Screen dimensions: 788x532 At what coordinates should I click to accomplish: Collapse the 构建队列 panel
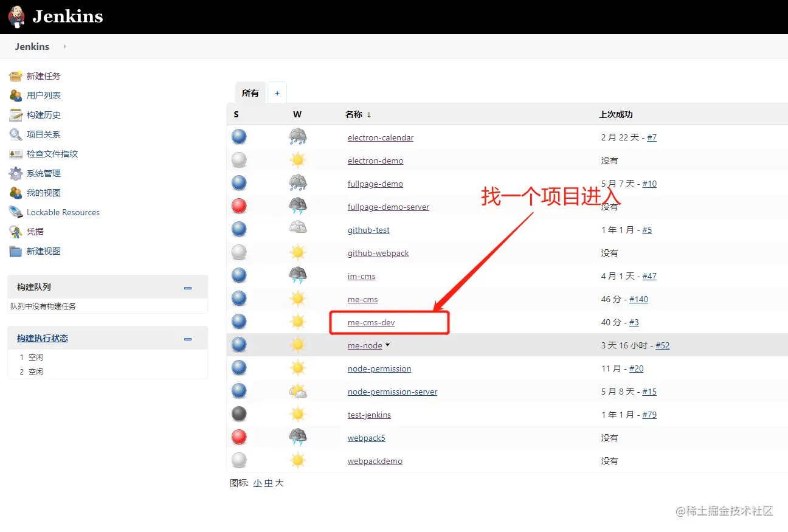(x=188, y=288)
